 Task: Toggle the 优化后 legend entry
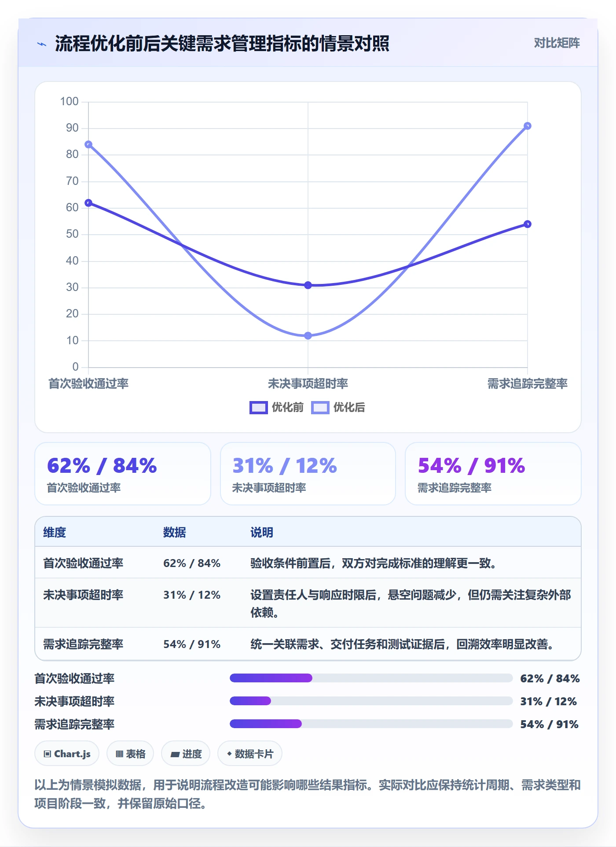338,407
